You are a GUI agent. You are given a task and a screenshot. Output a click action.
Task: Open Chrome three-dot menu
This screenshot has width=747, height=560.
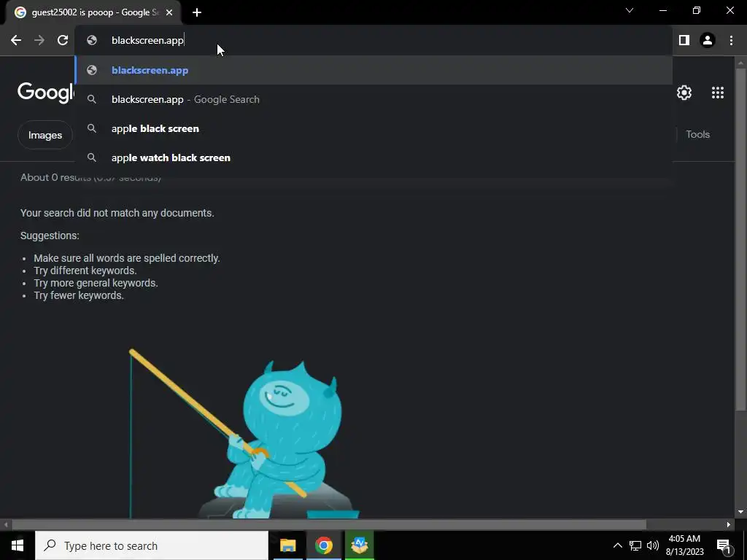point(731,41)
